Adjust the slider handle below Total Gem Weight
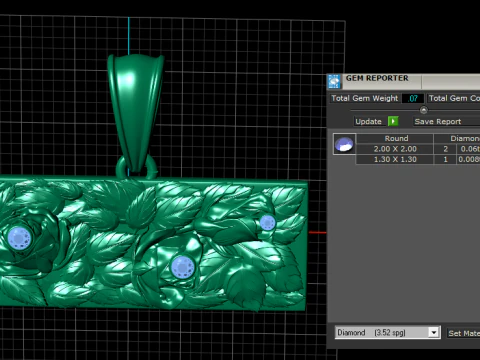Screen dimensions: 480x360 point(424,110)
